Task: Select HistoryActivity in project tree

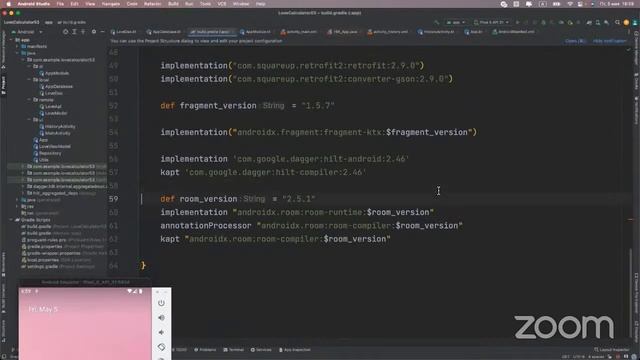Action: point(57,127)
